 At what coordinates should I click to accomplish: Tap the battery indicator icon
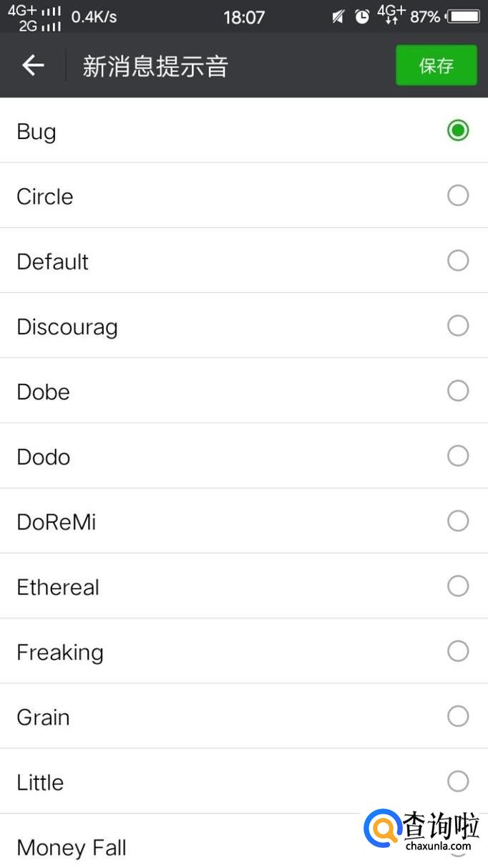464,16
